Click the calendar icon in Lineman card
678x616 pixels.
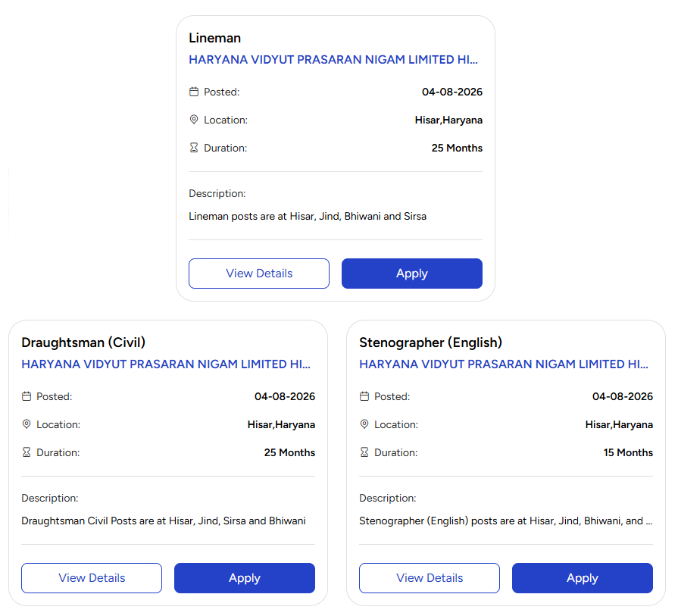point(194,92)
